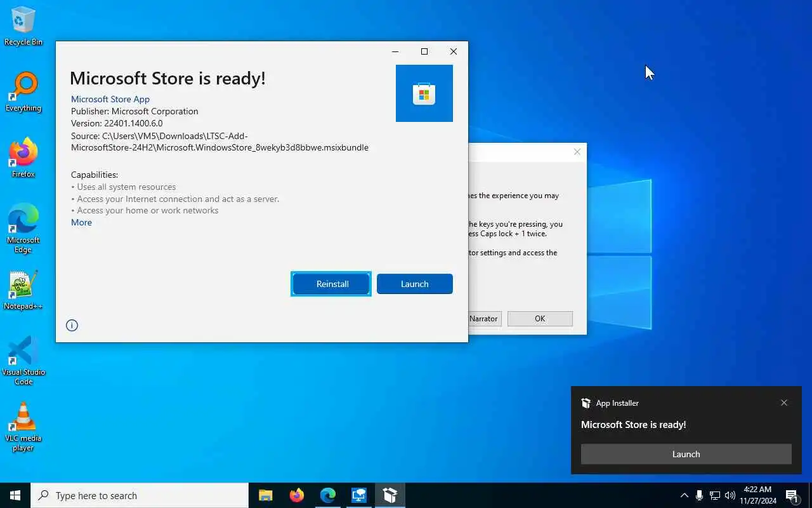The image size is (812, 508).
Task: Click the Narrator button in the background dialog
Action: click(x=485, y=319)
